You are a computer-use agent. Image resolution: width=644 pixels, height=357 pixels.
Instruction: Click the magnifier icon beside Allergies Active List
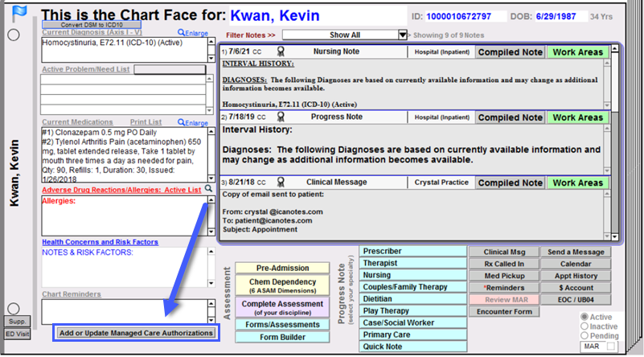click(x=208, y=188)
